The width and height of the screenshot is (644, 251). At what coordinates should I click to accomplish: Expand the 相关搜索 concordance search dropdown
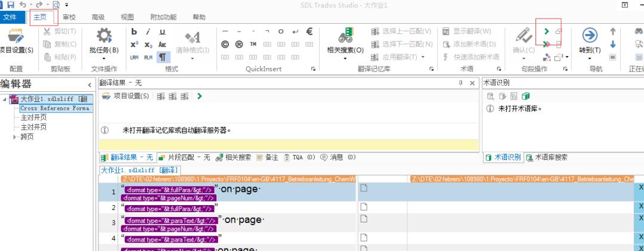point(345,58)
